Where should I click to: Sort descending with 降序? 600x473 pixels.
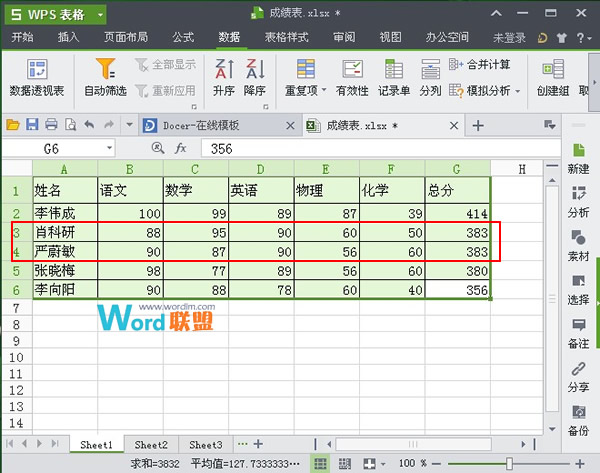coord(255,78)
